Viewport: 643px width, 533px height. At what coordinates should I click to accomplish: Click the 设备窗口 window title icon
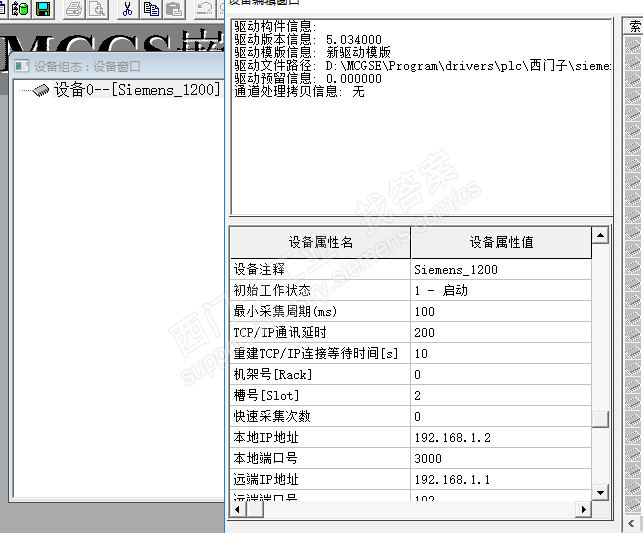[22, 66]
